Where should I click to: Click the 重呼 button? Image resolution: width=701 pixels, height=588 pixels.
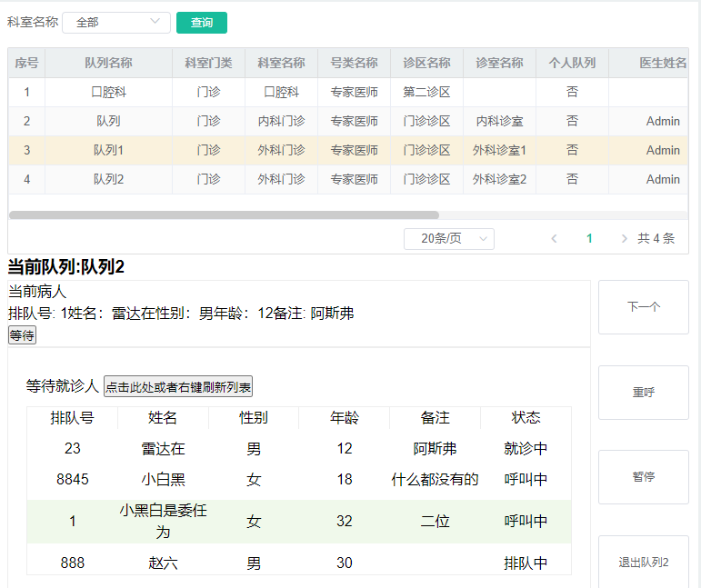tap(644, 393)
